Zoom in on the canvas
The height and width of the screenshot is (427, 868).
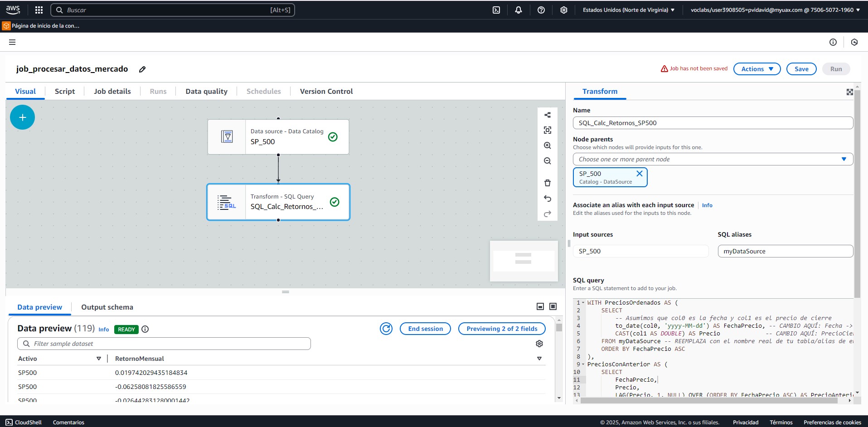pyautogui.click(x=548, y=146)
